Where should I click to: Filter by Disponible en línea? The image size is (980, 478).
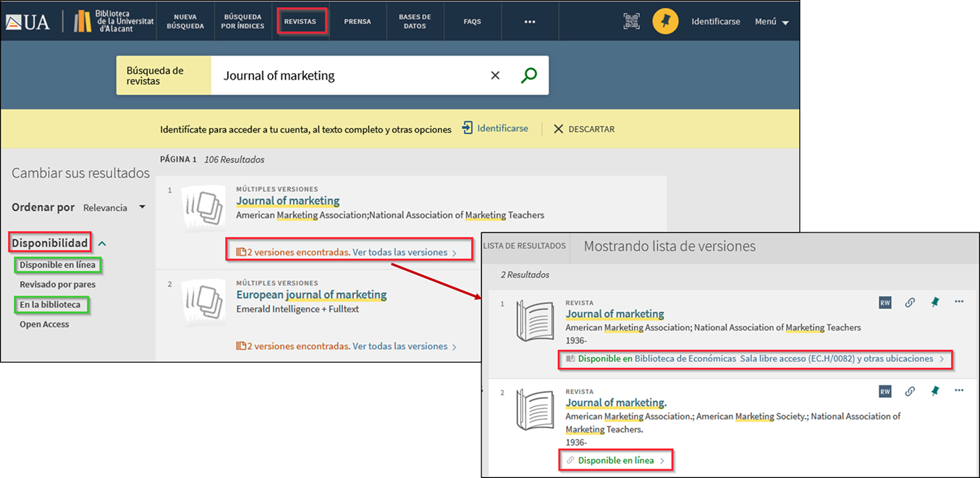click(x=57, y=265)
